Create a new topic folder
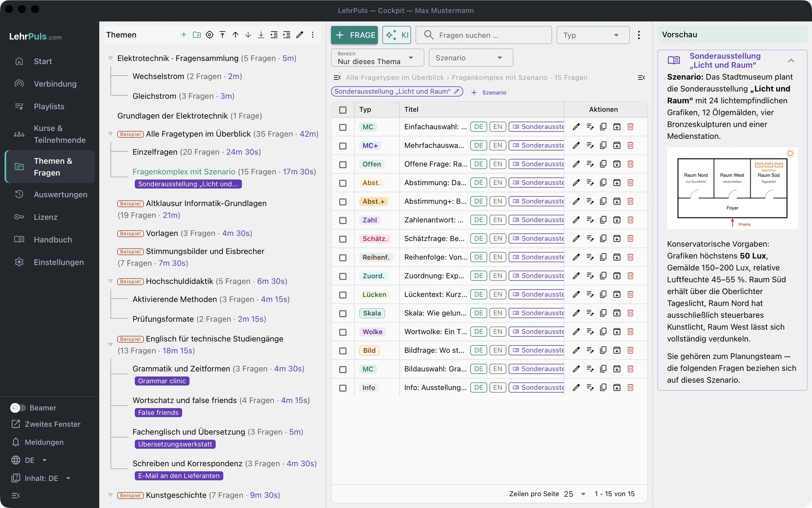 coord(197,35)
